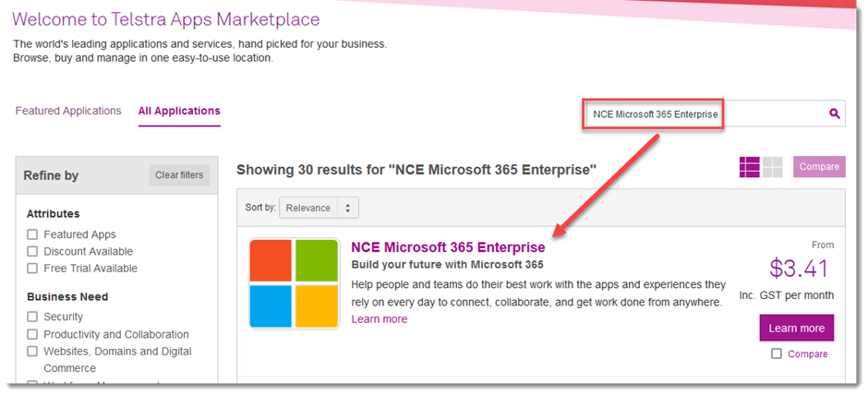Switch to list view layout icon

pos(749,167)
